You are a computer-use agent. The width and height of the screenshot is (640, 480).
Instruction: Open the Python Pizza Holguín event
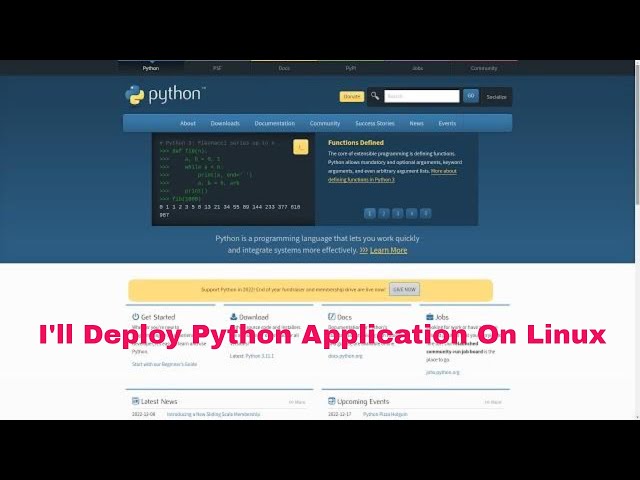coord(385,414)
